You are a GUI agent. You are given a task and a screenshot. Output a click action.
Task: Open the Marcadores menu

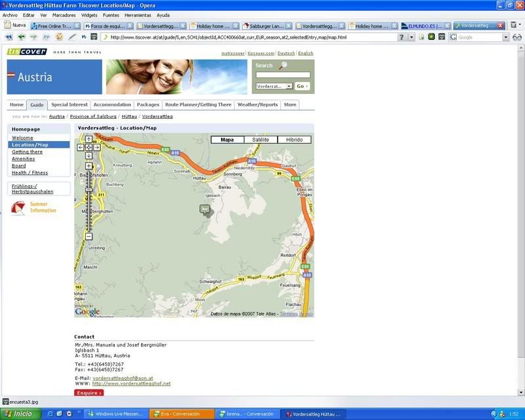click(x=64, y=15)
